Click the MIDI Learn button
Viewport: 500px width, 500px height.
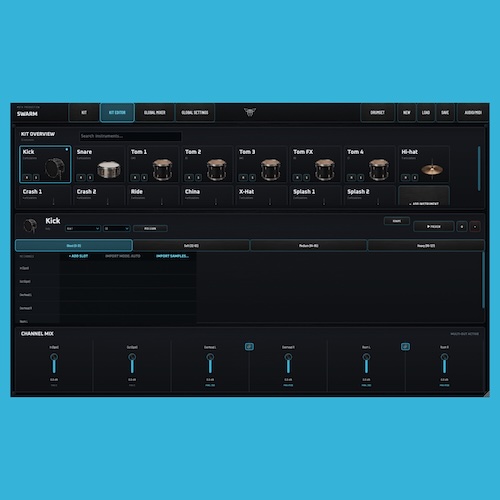click(150, 228)
